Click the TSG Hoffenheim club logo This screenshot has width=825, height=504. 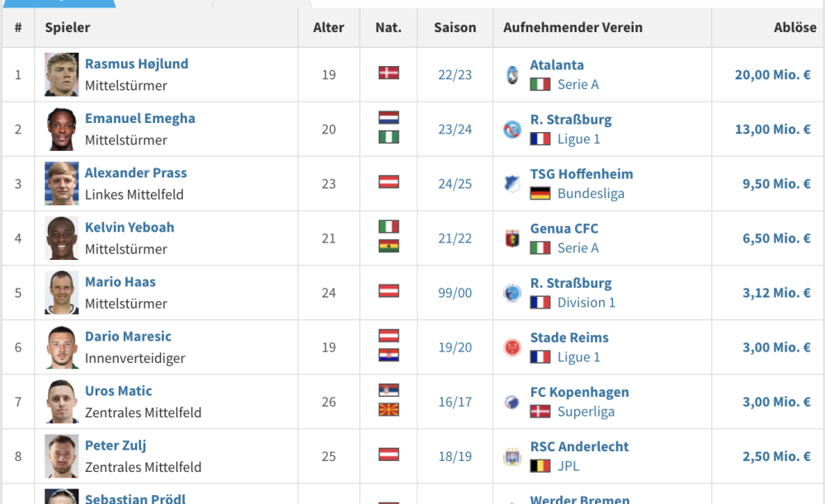(512, 184)
